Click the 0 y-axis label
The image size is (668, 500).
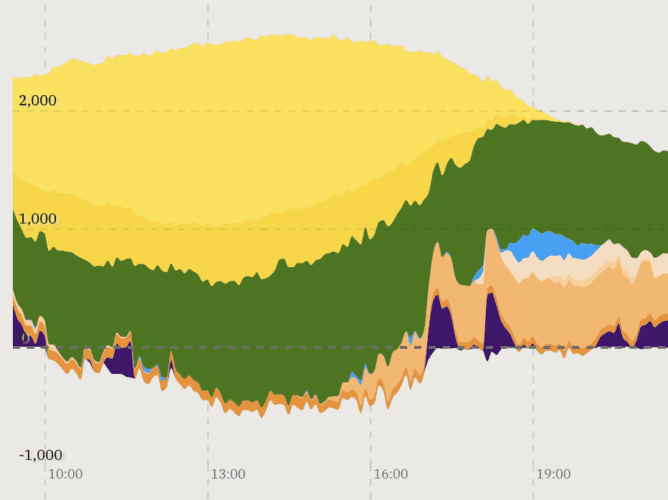(x=24, y=338)
